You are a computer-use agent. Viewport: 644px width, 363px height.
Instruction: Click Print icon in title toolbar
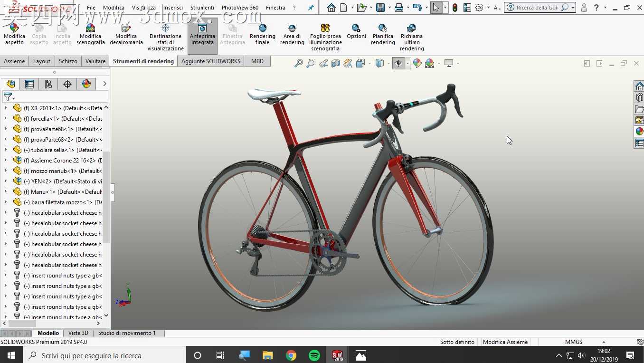[x=399, y=8]
